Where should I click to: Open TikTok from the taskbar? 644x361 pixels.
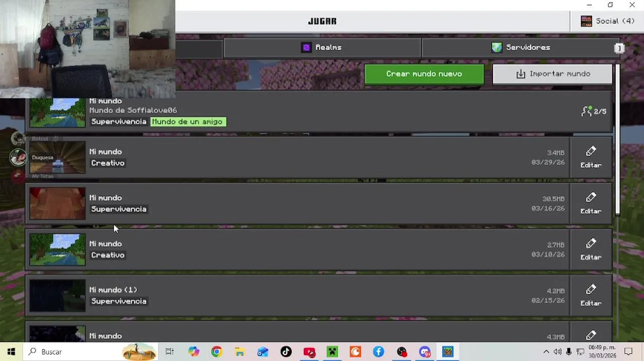pos(286,352)
